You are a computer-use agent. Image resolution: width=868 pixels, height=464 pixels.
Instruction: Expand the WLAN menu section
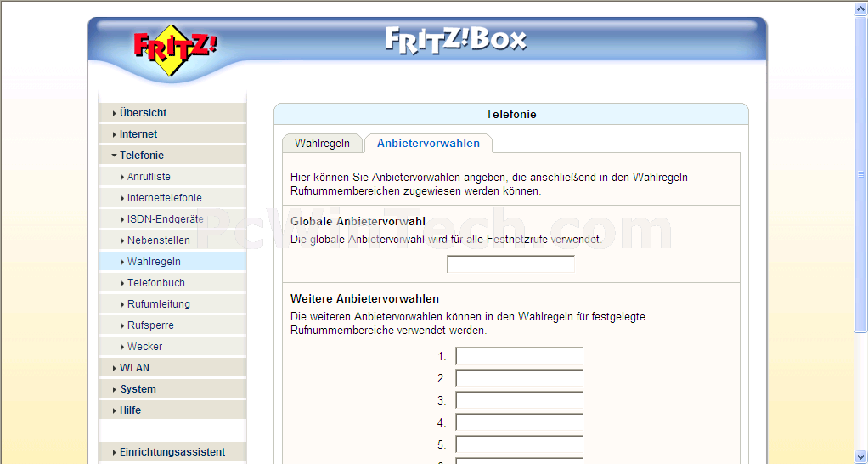[172, 368]
